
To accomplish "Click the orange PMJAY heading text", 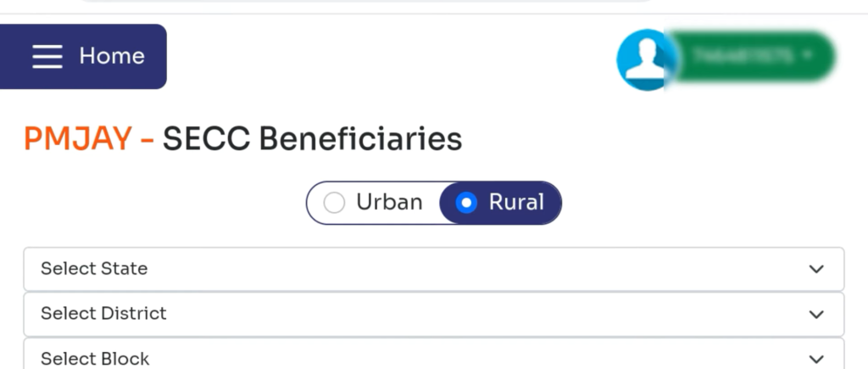I will [x=78, y=138].
